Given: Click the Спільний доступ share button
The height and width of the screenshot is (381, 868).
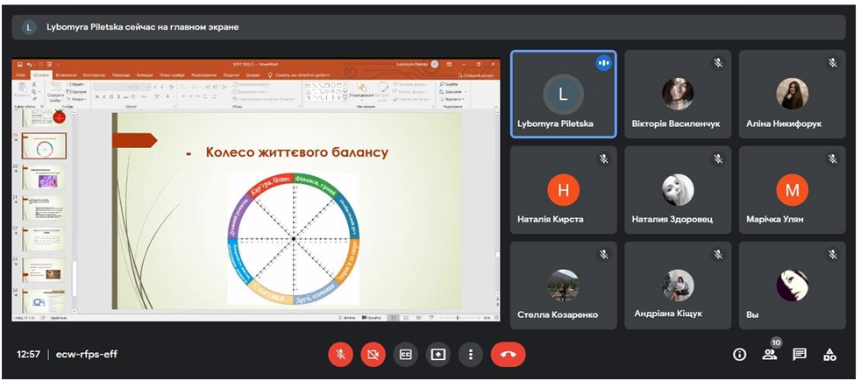Looking at the screenshot, I should point(478,75).
